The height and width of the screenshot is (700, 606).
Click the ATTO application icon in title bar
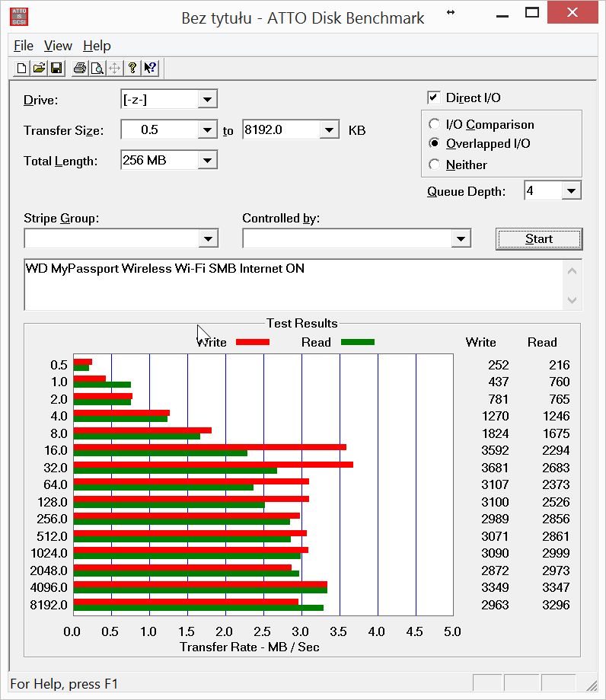[x=19, y=17]
